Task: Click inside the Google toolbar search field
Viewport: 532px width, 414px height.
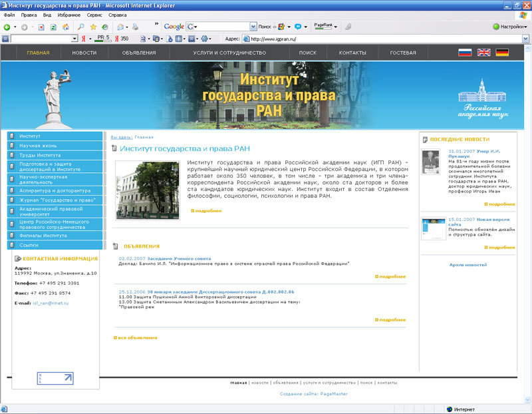Action: 223,27
